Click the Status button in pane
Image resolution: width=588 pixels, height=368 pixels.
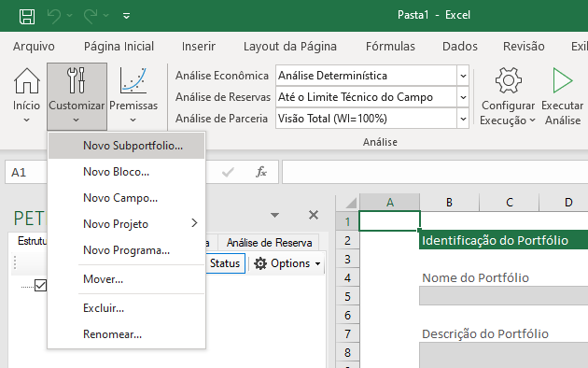click(225, 263)
